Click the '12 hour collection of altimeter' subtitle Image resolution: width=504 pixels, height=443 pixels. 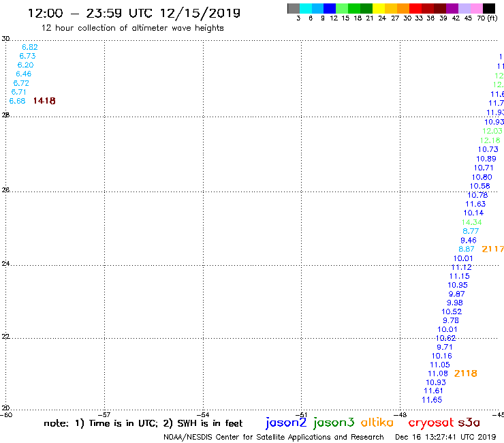coord(132,28)
